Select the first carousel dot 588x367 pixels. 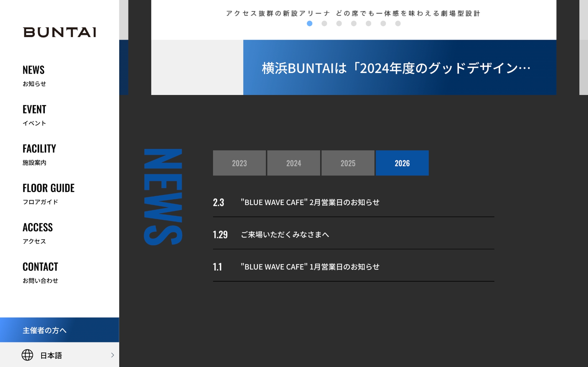309,24
